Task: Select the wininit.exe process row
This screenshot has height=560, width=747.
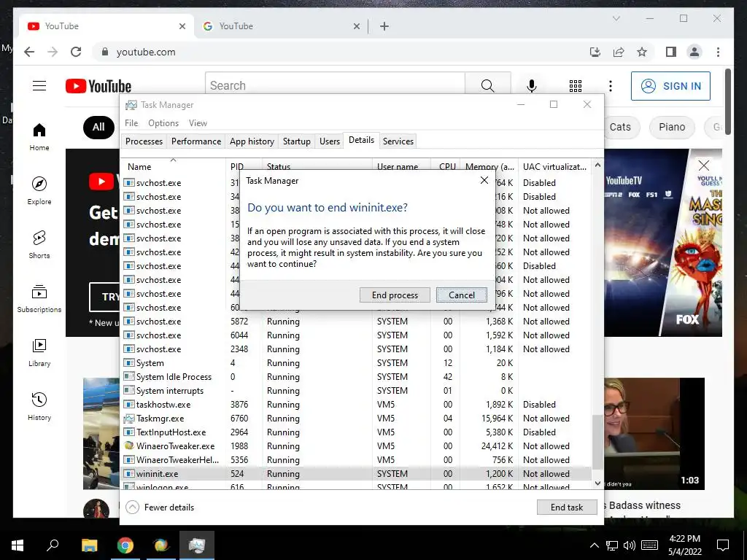Action: [x=356, y=474]
